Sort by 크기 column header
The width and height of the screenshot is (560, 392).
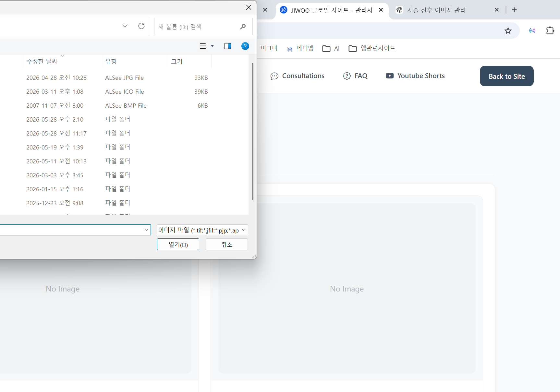point(190,61)
